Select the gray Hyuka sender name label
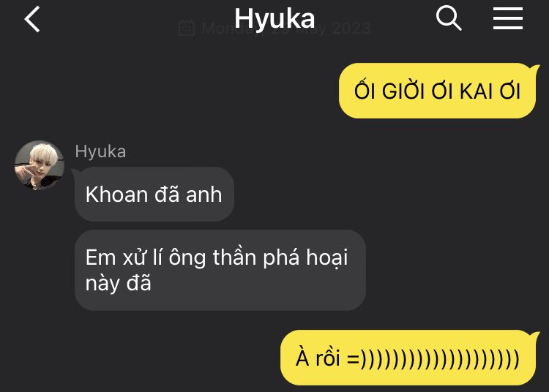 coord(100,152)
